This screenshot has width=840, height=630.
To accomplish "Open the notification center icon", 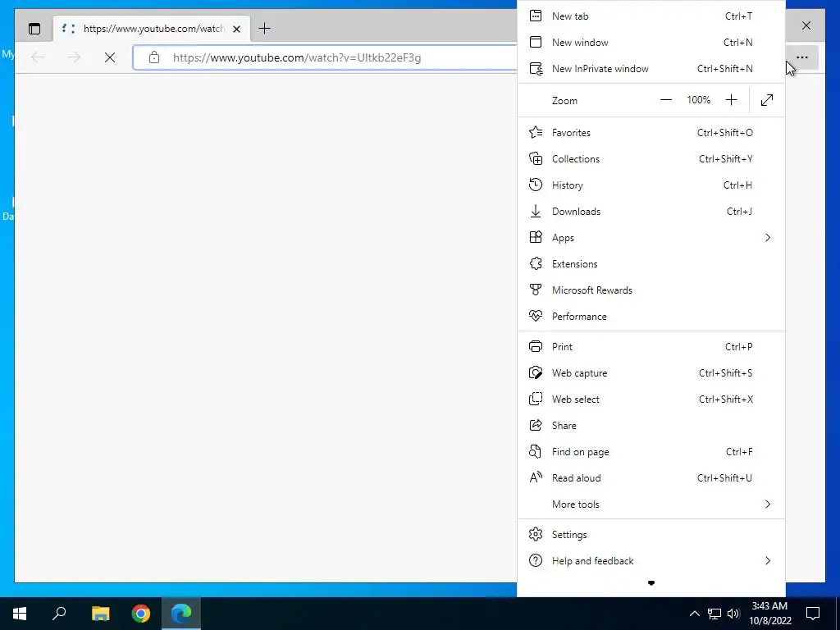I will 813,614.
